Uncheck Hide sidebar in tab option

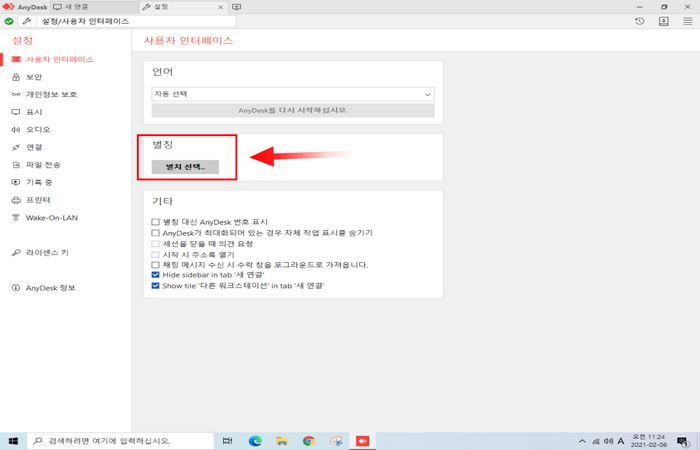[x=155, y=275]
